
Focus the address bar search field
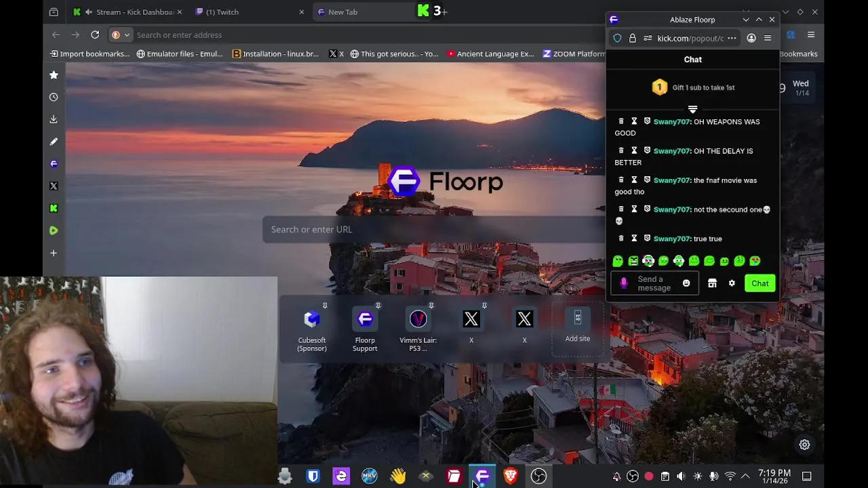click(366, 35)
